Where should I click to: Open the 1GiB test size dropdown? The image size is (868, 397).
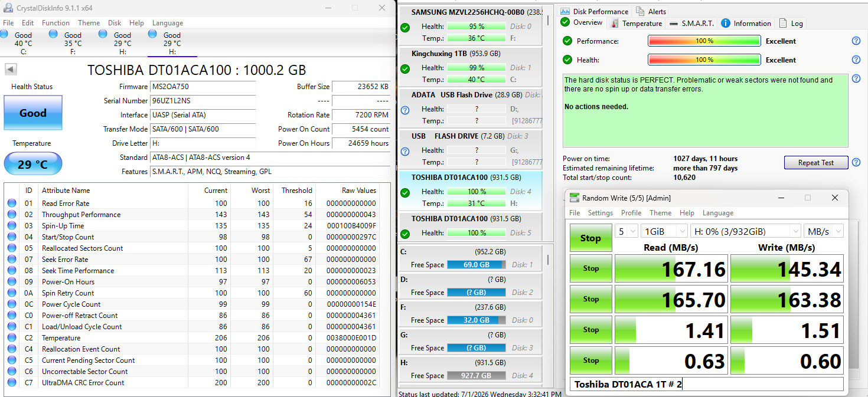[x=664, y=231]
